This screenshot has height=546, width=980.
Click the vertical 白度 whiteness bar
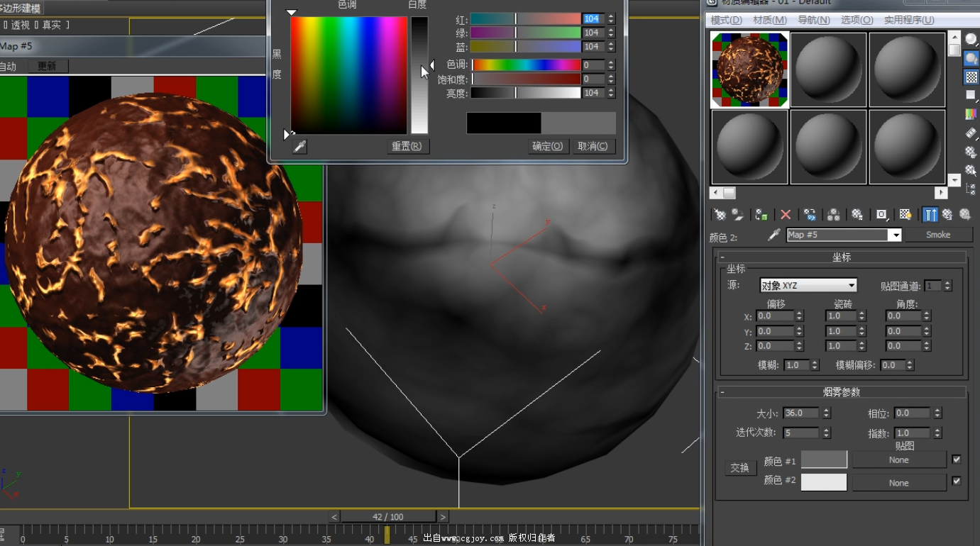419,75
